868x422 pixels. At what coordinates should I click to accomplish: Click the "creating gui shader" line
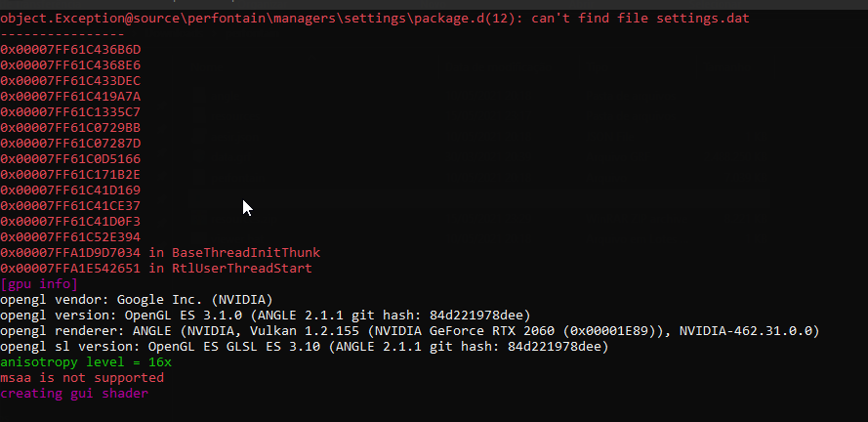click(74, 394)
